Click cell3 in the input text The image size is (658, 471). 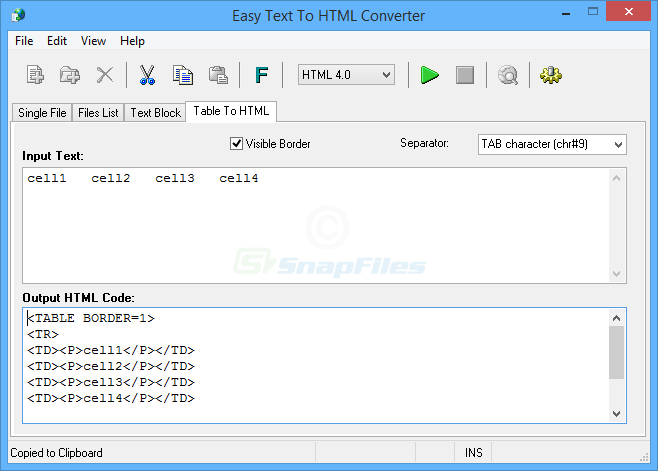tap(175, 178)
